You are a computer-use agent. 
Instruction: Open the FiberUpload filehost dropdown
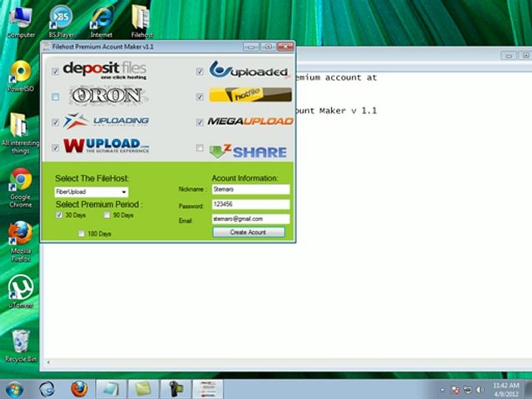tap(91, 192)
